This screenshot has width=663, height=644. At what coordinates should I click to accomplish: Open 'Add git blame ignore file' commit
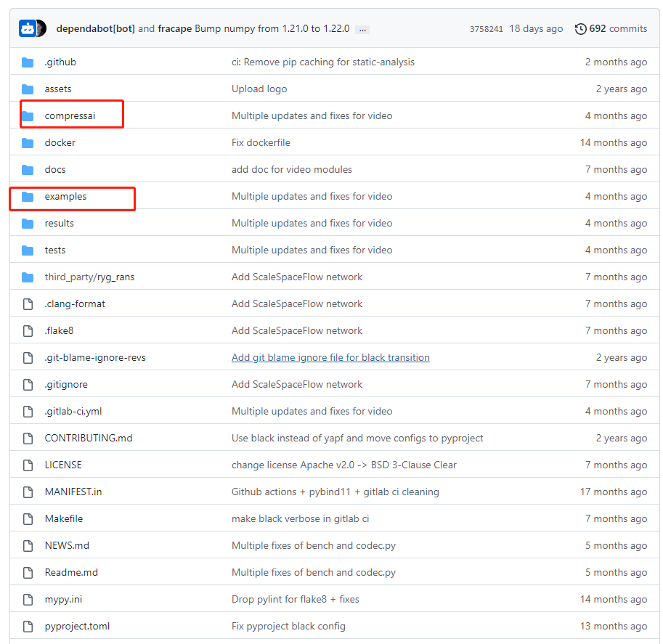coord(330,358)
